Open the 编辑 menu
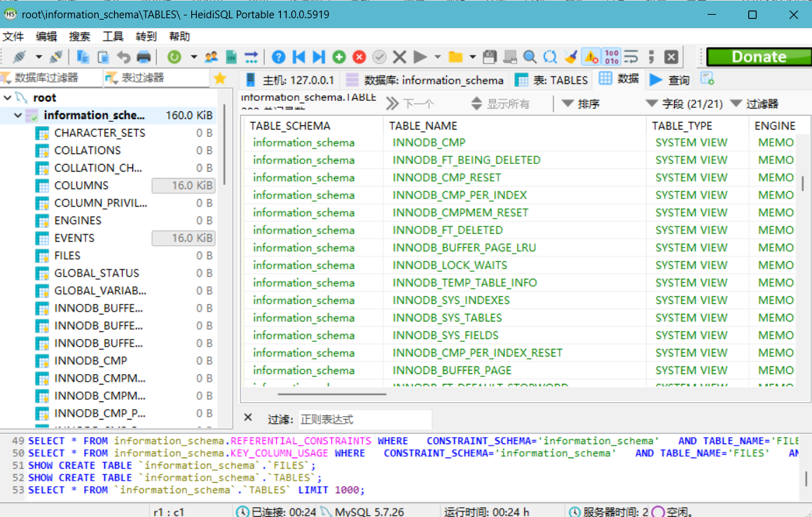The height and width of the screenshot is (517, 812). (47, 36)
